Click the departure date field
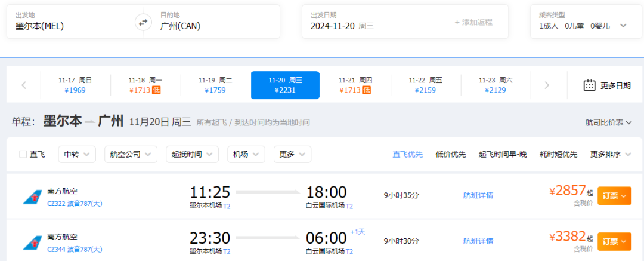This screenshot has height=261, width=644. (x=370, y=22)
